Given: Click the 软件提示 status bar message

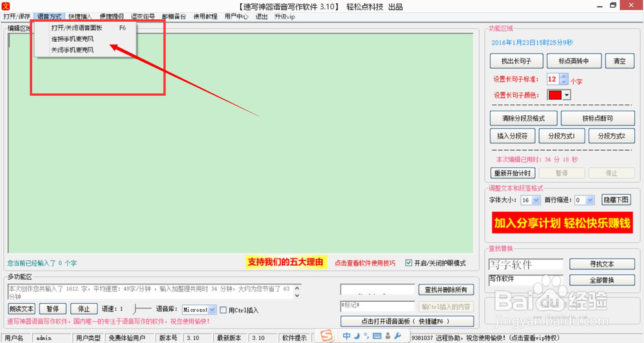Looking at the screenshot, I should tap(294, 338).
